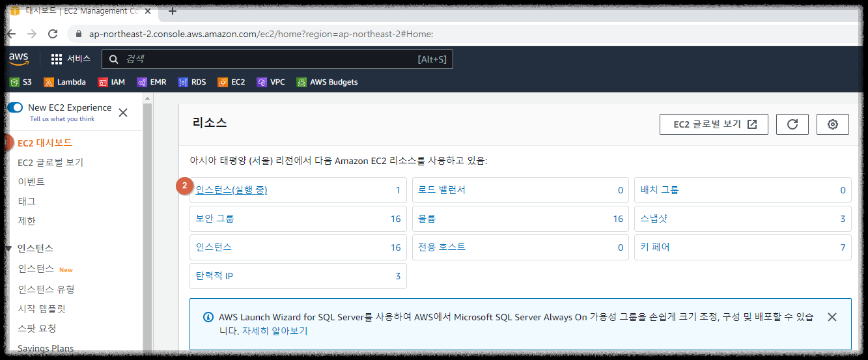Image resolution: width=868 pixels, height=360 pixels.
Task: Open the EMR bookmark shortcut
Action: click(152, 82)
